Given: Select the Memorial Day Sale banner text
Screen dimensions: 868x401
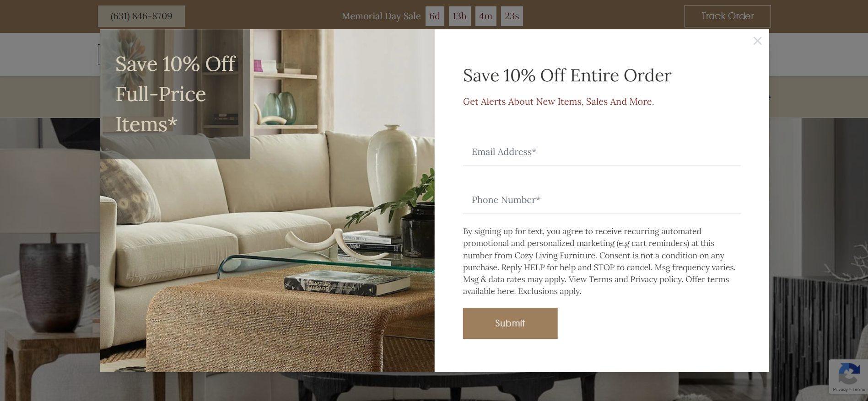Looking at the screenshot, I should point(381,16).
